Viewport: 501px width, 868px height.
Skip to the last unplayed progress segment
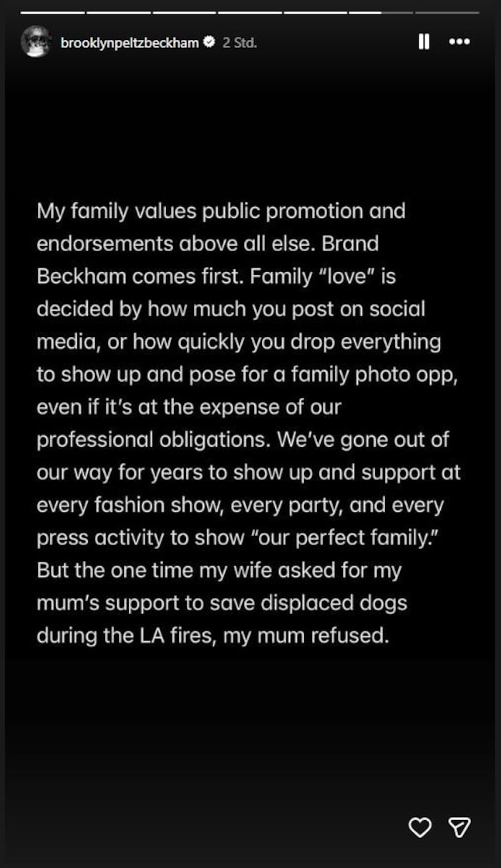[447, 13]
